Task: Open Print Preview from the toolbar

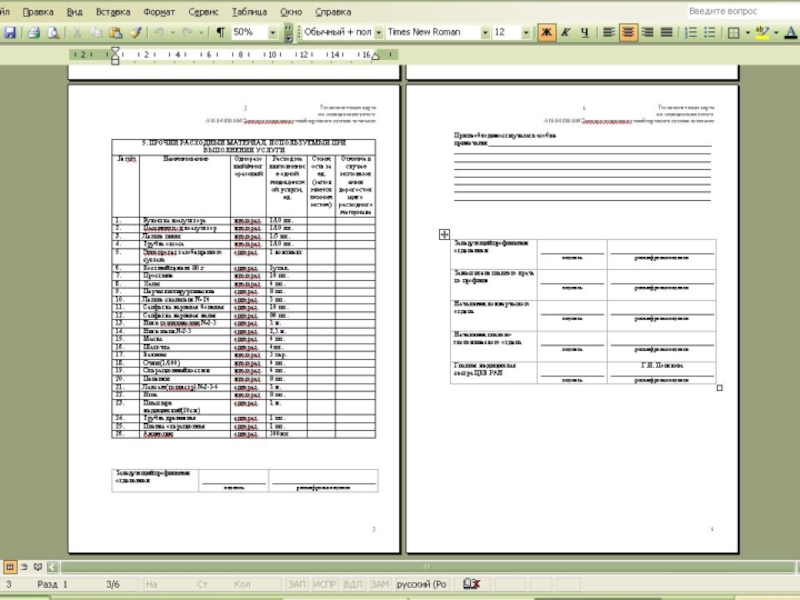Action: tap(50, 33)
